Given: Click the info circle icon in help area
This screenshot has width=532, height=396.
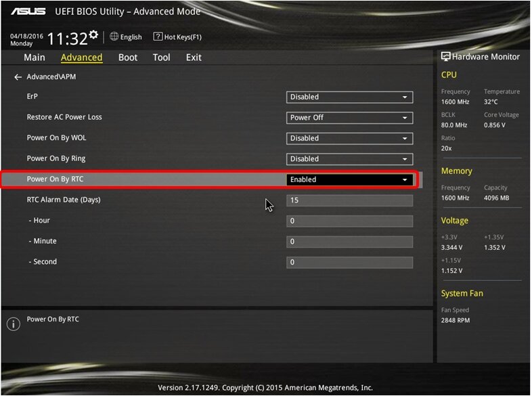Looking at the screenshot, I should click(14, 324).
